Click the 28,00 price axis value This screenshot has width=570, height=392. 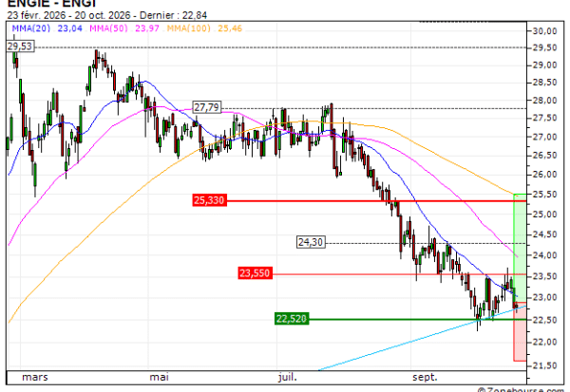pos(544,101)
